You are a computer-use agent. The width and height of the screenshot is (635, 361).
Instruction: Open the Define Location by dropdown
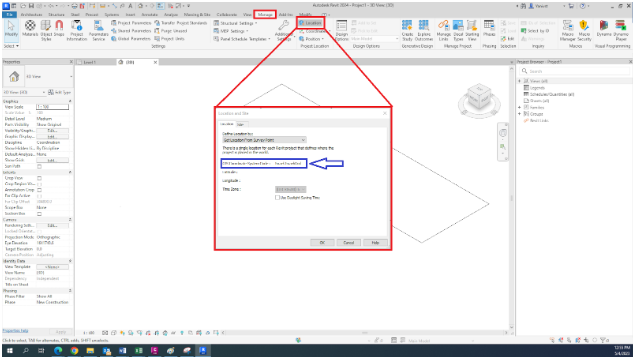point(264,140)
